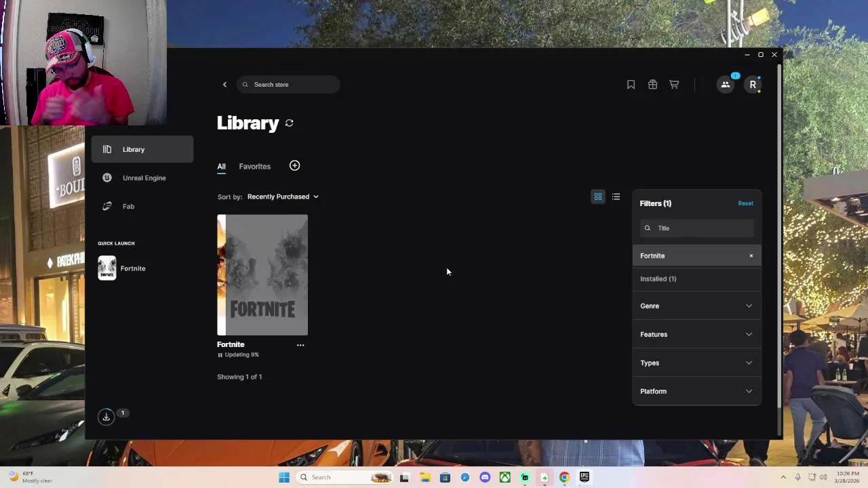Launch Fortnite from Quick Launch
The width and height of the screenshot is (868, 488).
tap(122, 268)
